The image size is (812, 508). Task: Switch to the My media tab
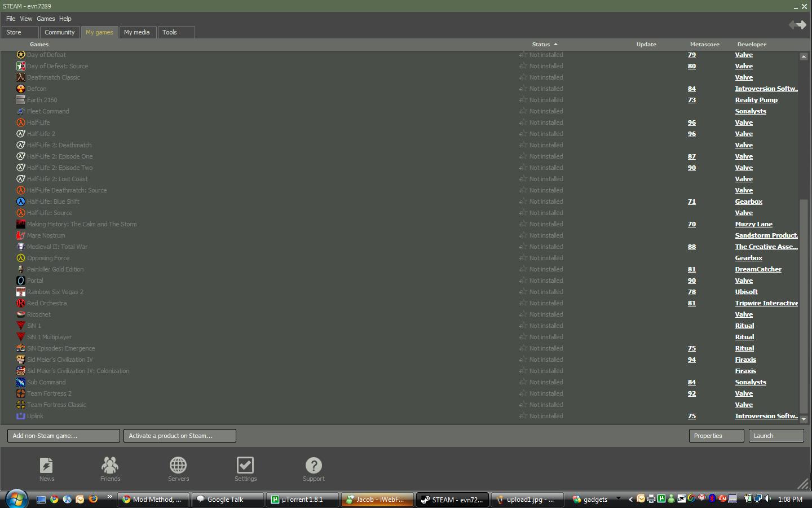pos(137,32)
